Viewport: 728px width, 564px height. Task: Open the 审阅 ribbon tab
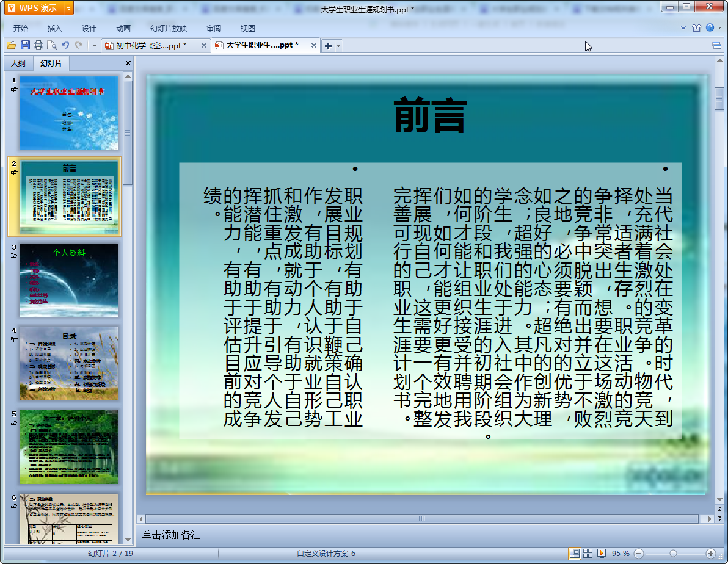pyautogui.click(x=214, y=28)
